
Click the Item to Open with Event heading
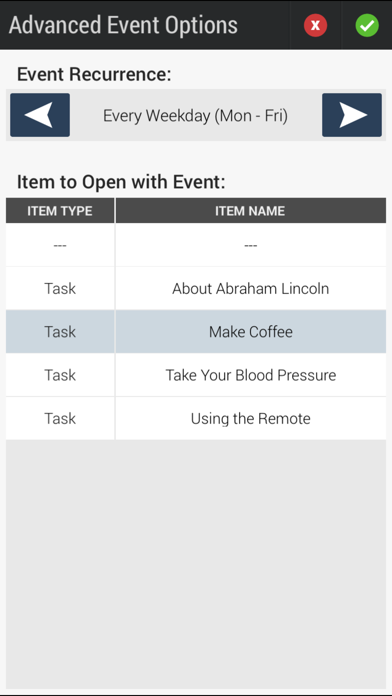(x=121, y=182)
